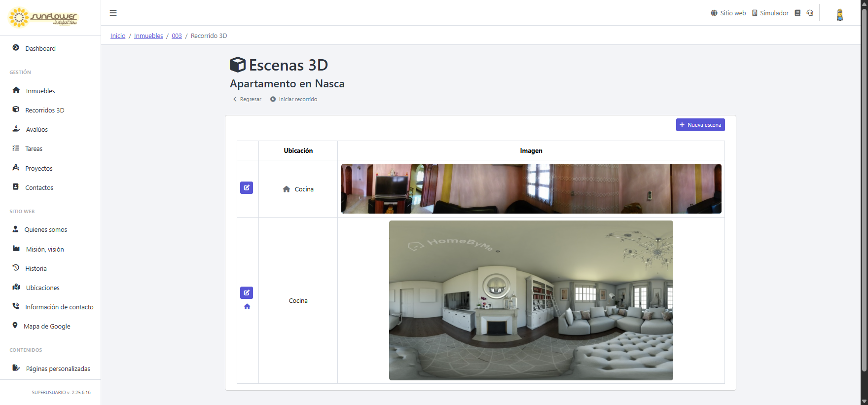This screenshot has height=405, width=868.
Task: Go to Inmuebles breadcrumb
Action: [x=148, y=36]
